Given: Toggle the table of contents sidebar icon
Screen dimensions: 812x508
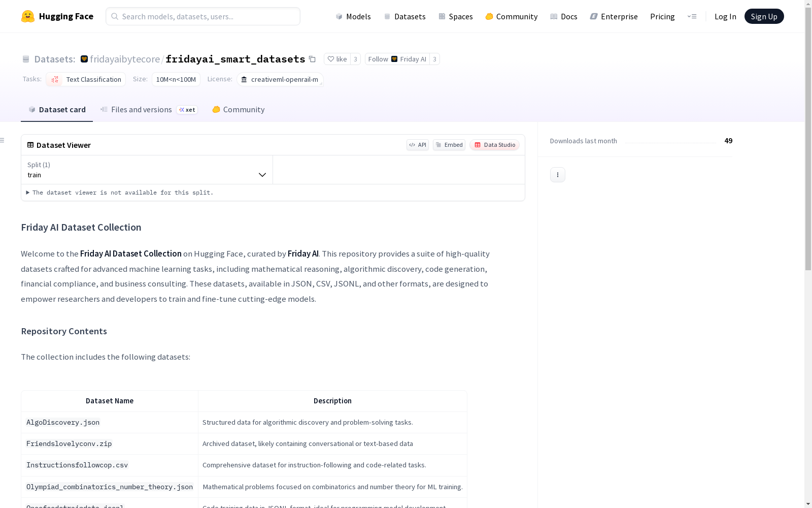Looking at the screenshot, I should [x=3, y=140].
